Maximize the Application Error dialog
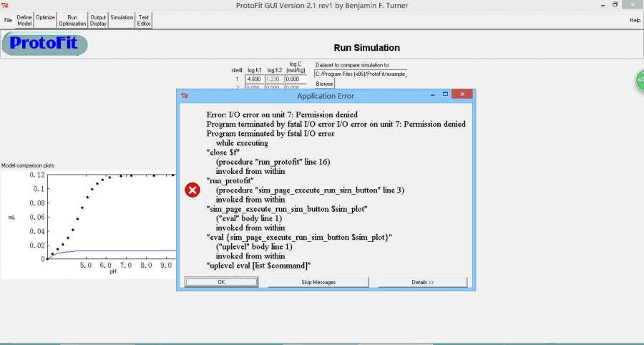 coord(445,94)
